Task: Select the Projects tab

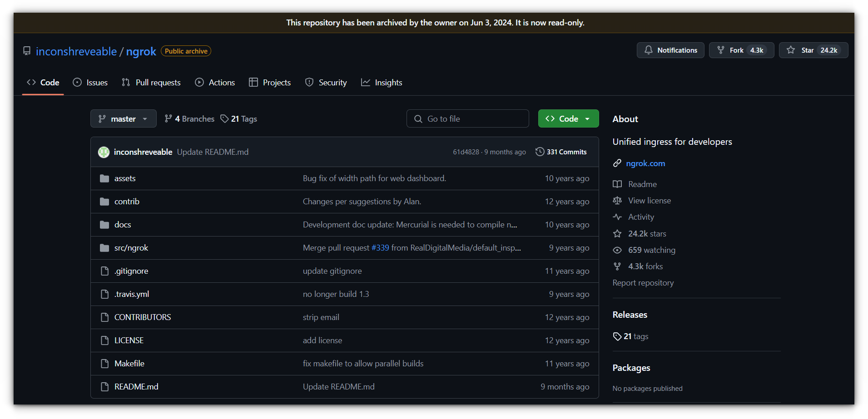Action: (270, 82)
